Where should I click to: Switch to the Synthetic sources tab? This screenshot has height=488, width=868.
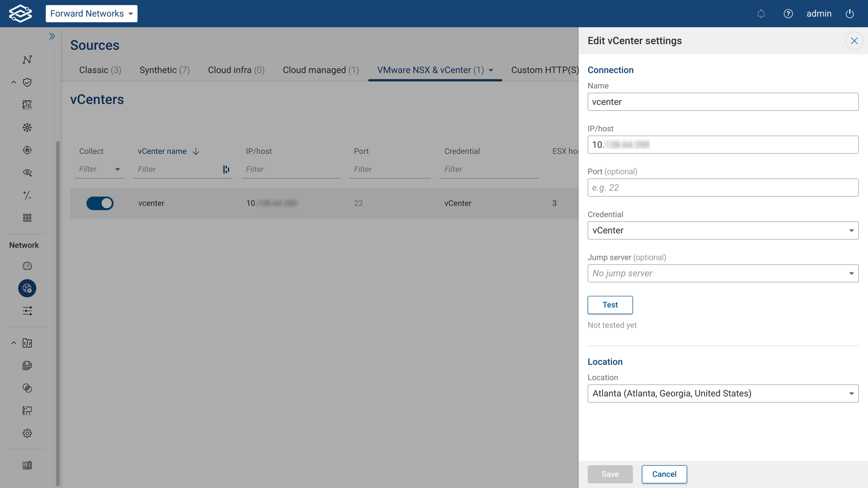coord(164,70)
